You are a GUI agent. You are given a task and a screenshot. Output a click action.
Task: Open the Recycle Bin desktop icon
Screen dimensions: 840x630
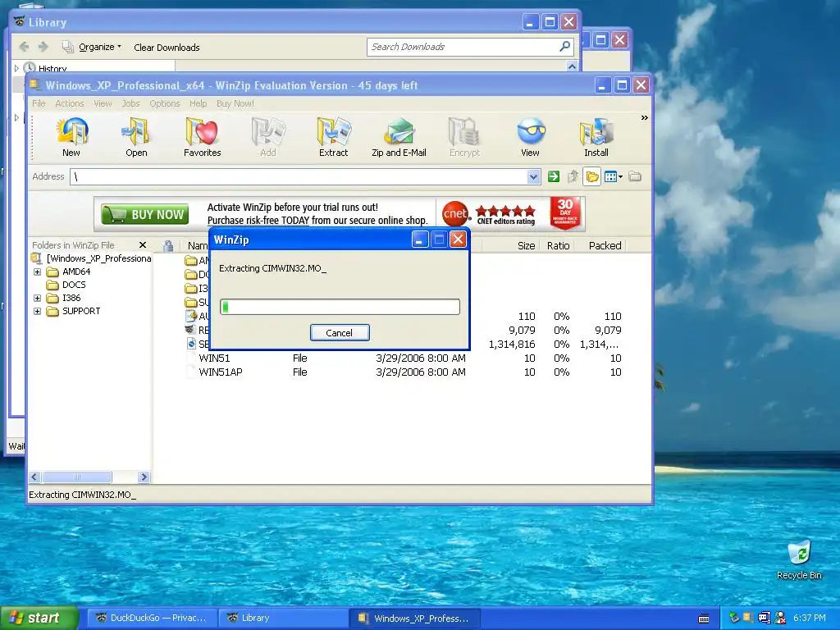799,559
